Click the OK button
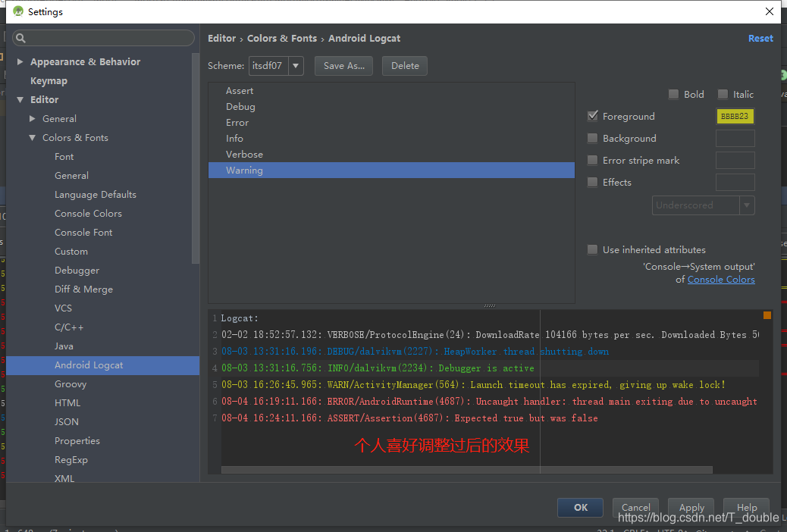Image resolution: width=787 pixels, height=532 pixels. (580, 508)
